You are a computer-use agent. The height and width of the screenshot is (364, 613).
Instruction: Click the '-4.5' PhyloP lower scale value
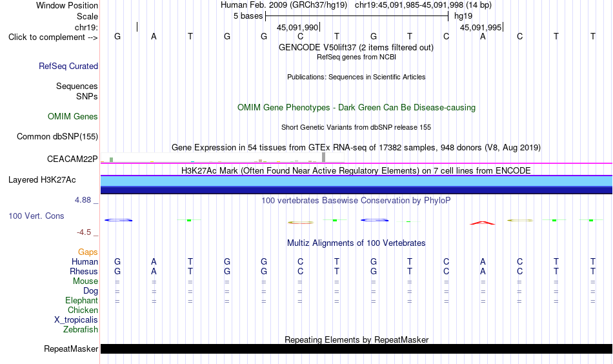(x=84, y=232)
